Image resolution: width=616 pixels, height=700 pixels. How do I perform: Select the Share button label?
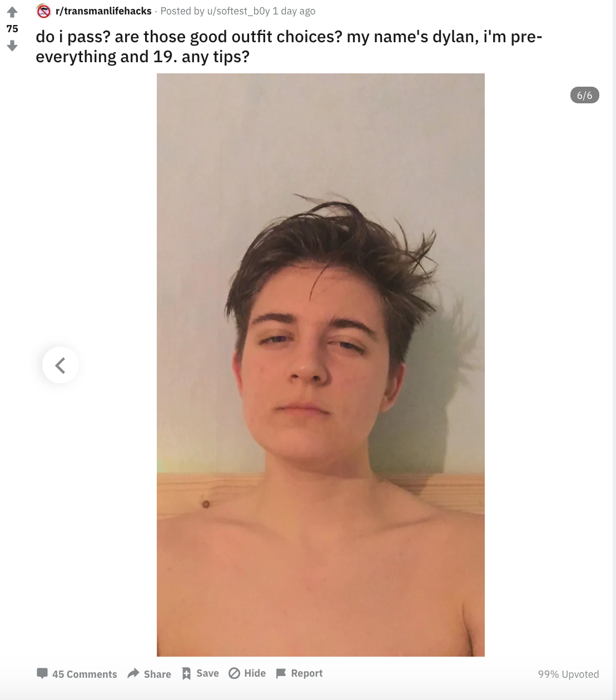[157, 674]
